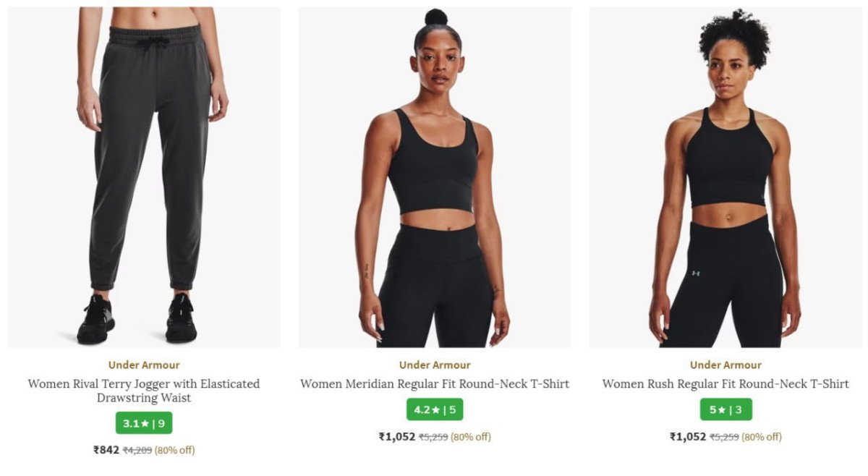Viewport: 868px width, 476px height.
Task: Click Under Armour brand above Rival Terry Jogger
Action: [144, 365]
